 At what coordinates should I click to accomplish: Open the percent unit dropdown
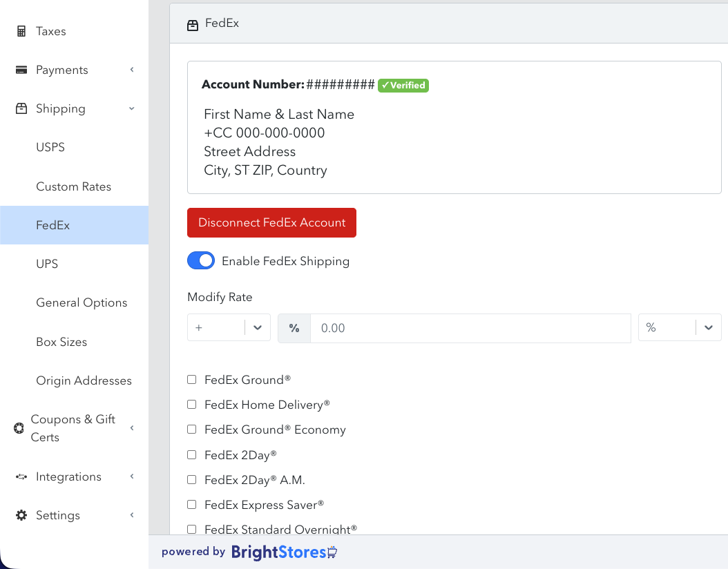[x=680, y=328]
